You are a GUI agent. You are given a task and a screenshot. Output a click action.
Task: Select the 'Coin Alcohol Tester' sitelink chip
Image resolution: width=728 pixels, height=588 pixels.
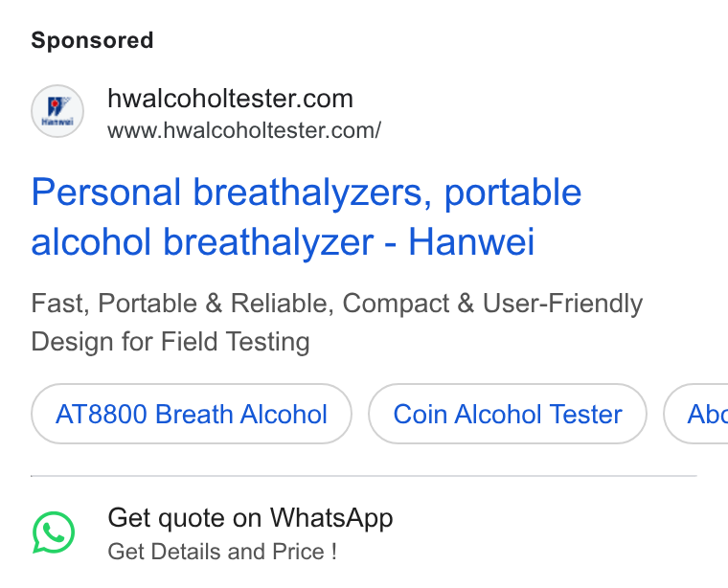[x=508, y=414]
